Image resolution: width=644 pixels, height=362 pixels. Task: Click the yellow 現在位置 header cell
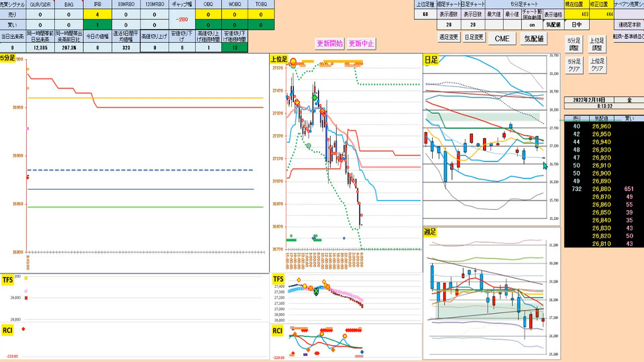pyautogui.click(x=577, y=4)
